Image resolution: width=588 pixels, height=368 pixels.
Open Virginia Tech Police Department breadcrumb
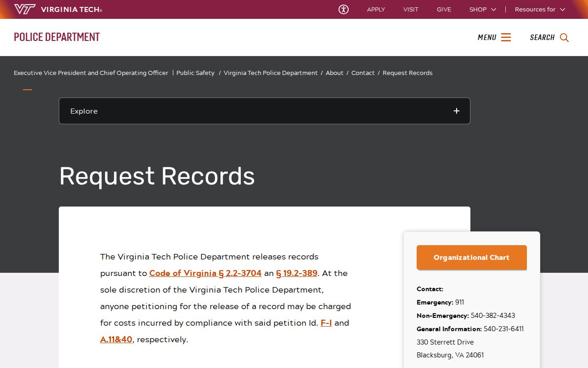[271, 73]
